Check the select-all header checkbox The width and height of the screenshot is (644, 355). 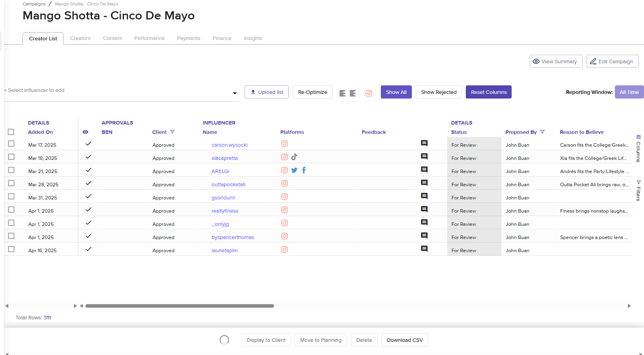(11, 132)
